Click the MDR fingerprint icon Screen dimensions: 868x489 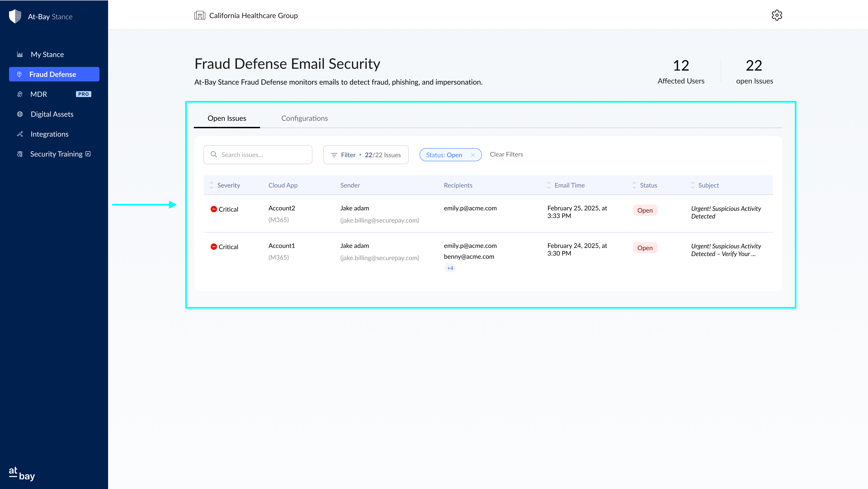click(x=20, y=94)
